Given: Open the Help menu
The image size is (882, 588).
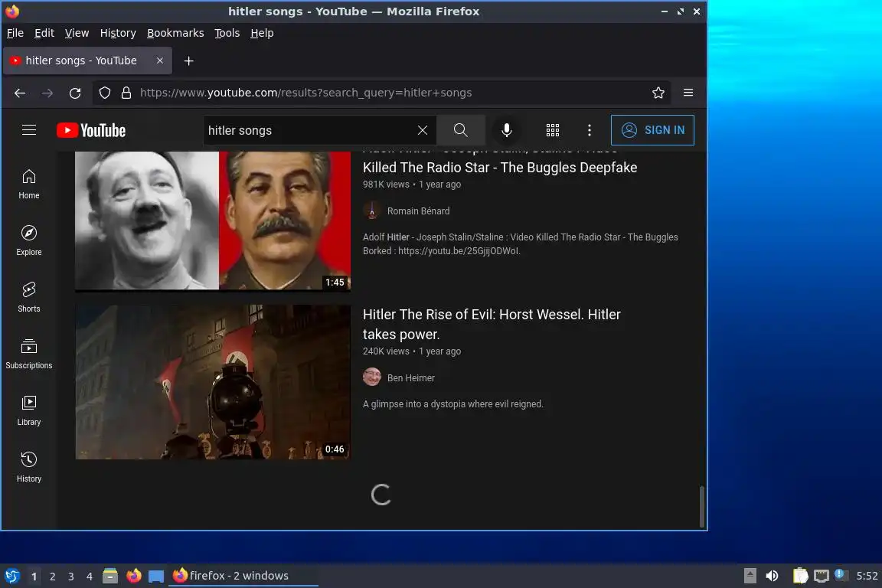Looking at the screenshot, I should pyautogui.click(x=262, y=33).
